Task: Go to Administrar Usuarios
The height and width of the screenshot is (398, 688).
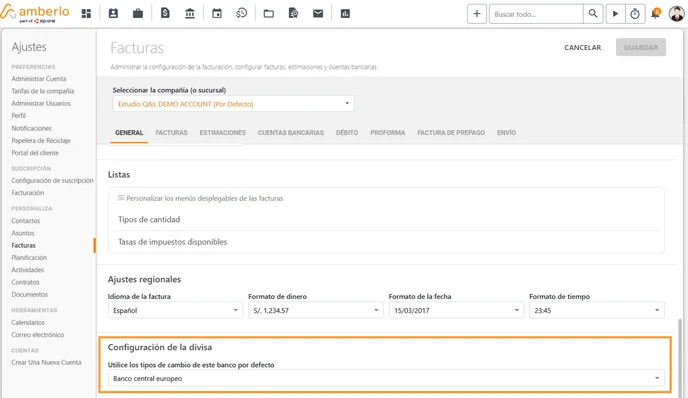Action: coord(41,104)
